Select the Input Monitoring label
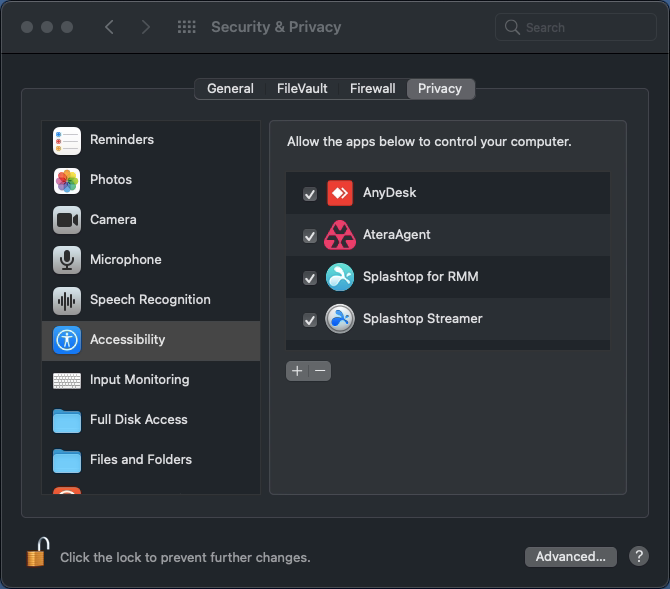The height and width of the screenshot is (589, 670). click(x=139, y=380)
